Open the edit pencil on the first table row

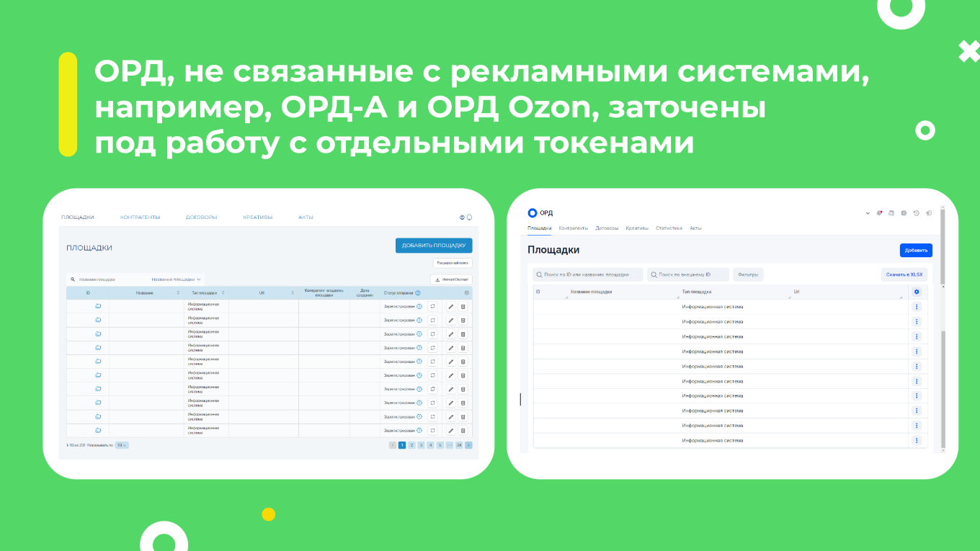[450, 307]
